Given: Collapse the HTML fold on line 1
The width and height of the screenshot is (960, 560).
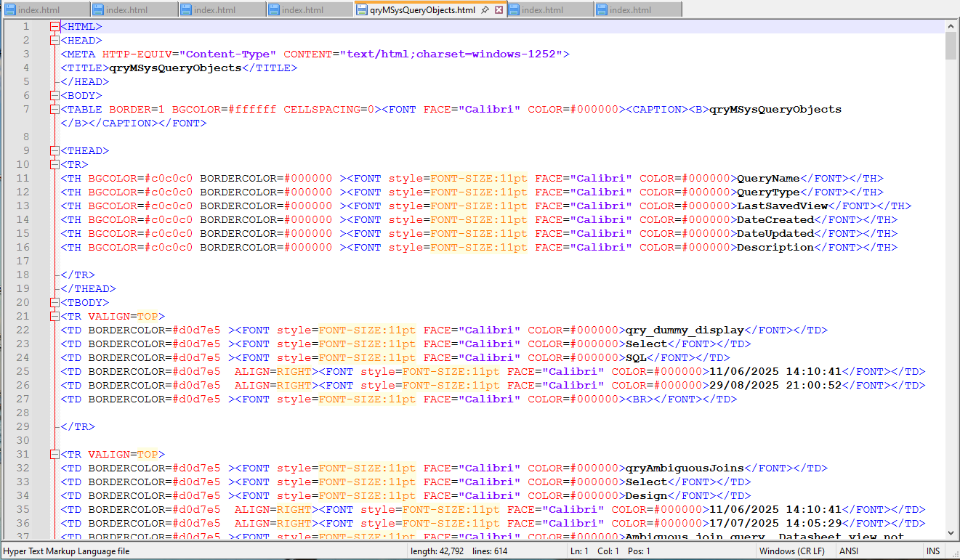Looking at the screenshot, I should tap(55, 26).
